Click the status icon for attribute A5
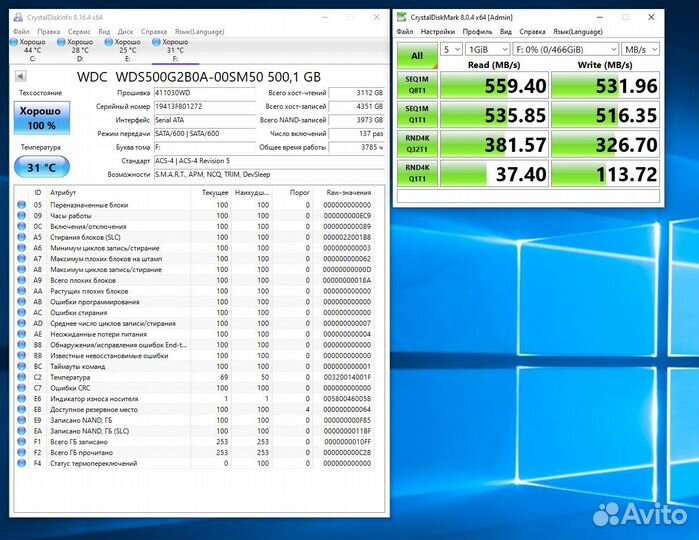This screenshot has height=540, width=699. point(21,237)
